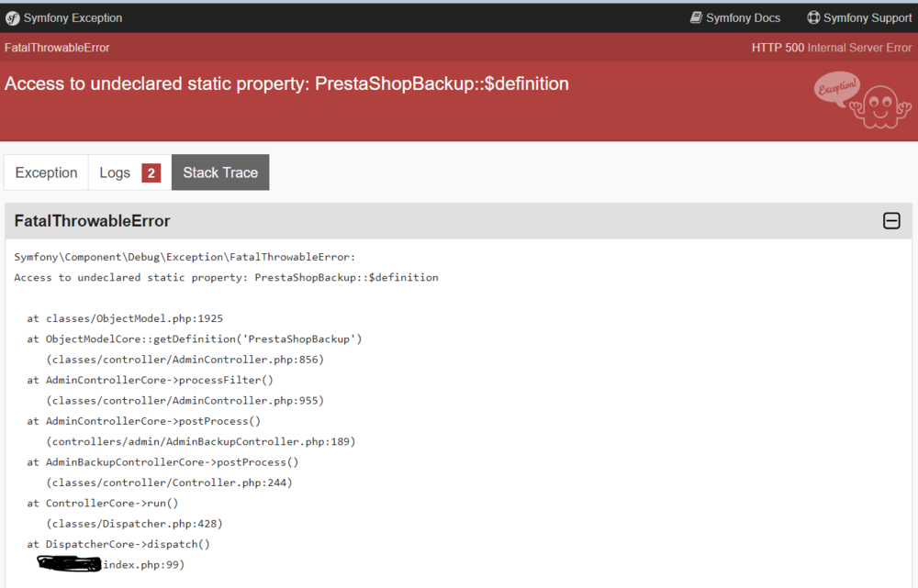918x588 pixels.
Task: Click the "Exception!" speech bubble graphic
Action: (835, 87)
